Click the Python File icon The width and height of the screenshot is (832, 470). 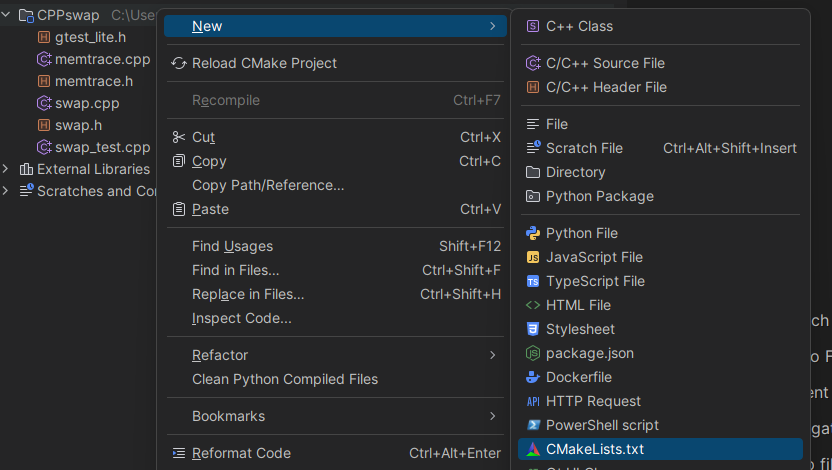533,233
